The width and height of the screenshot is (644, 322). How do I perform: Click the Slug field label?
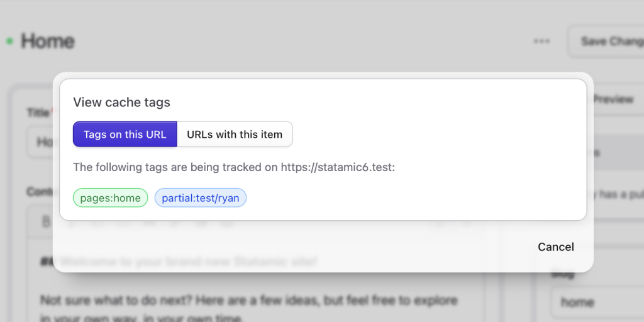562,274
